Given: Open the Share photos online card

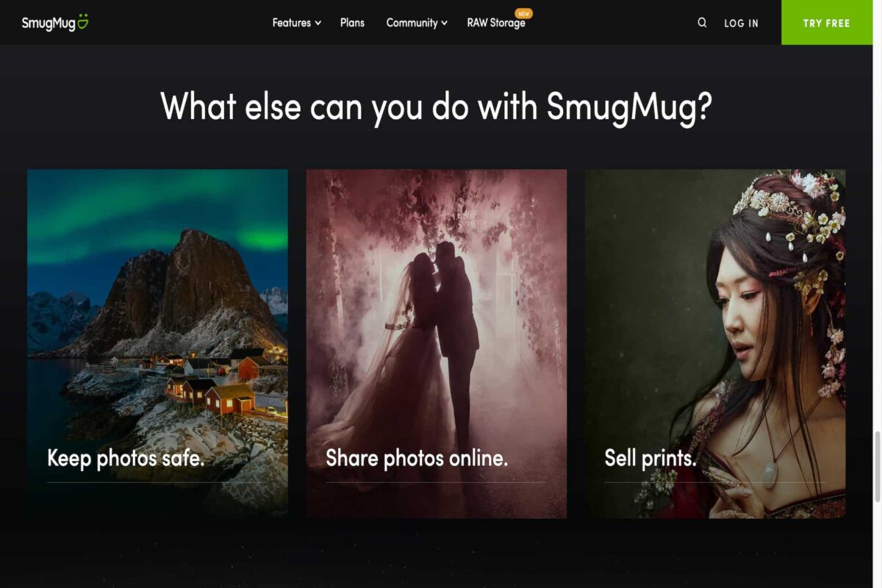Looking at the screenshot, I should 437,343.
